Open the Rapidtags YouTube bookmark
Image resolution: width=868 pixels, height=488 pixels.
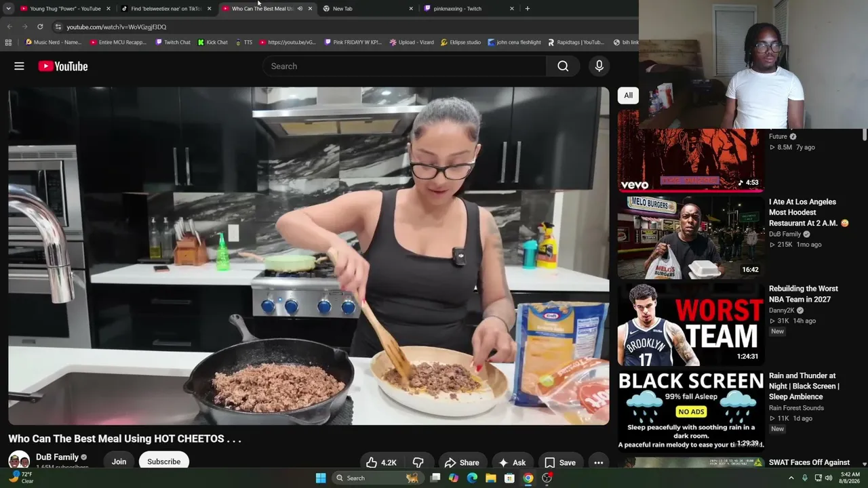click(576, 42)
